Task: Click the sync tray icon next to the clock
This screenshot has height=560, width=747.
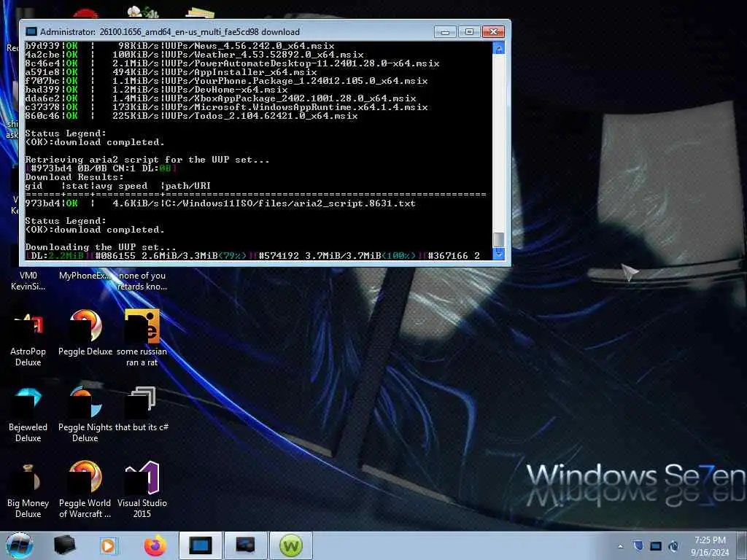Action: click(673, 545)
